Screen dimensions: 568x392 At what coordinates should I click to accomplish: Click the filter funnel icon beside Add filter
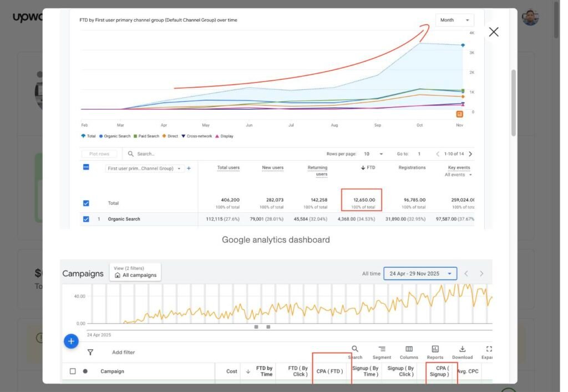pos(90,352)
